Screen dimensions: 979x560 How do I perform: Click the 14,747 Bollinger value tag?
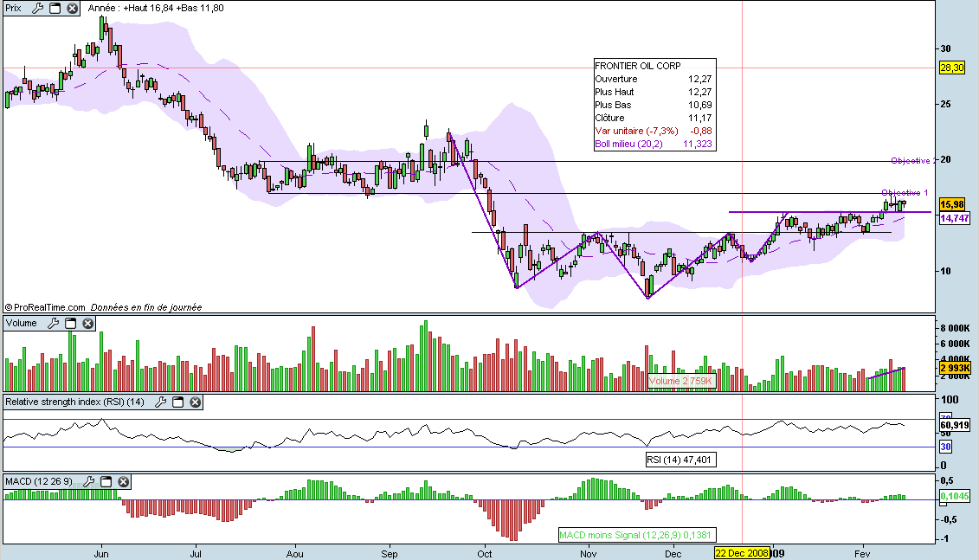click(955, 218)
